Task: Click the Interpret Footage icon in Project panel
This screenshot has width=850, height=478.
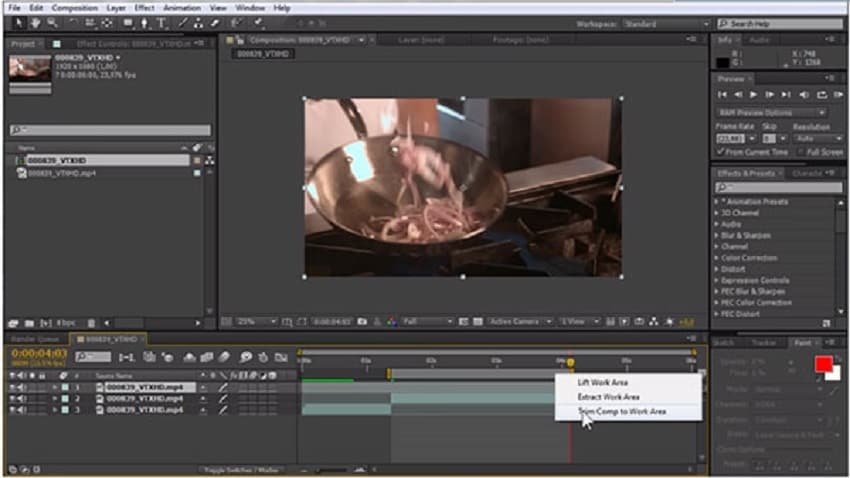Action: 14,323
